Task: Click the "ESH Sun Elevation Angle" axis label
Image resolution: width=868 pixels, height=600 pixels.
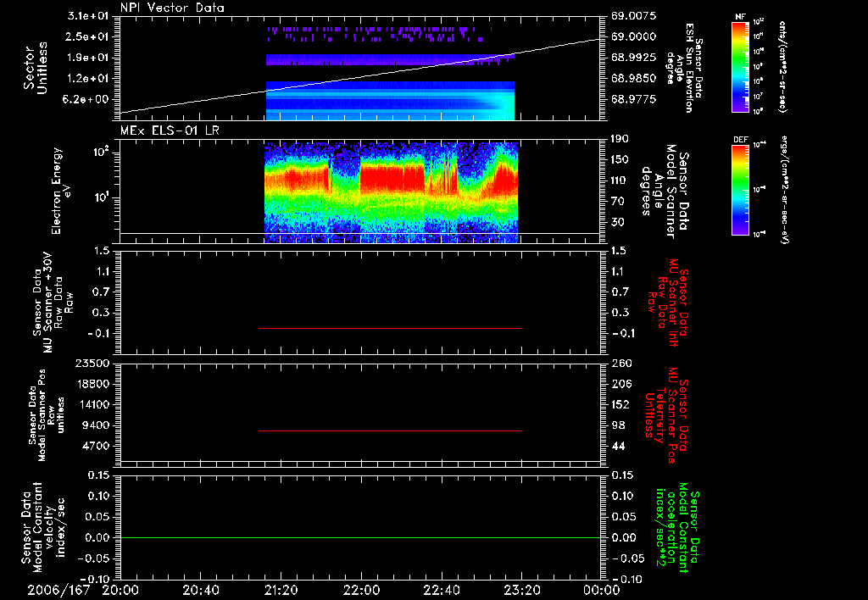Action: coord(684,68)
